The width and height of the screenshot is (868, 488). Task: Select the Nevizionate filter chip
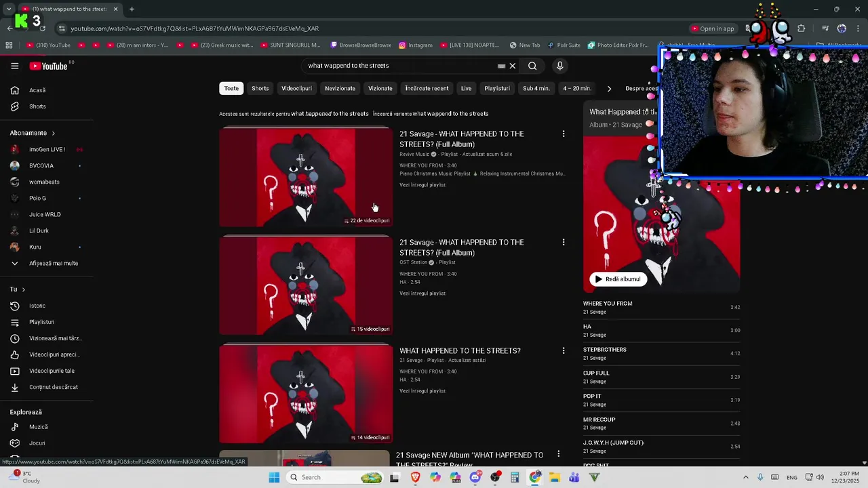point(340,88)
